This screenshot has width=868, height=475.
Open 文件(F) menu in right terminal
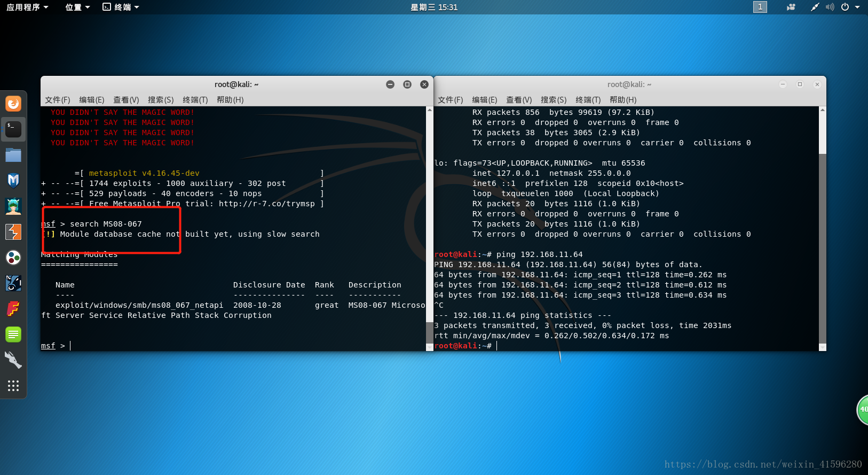tap(451, 100)
